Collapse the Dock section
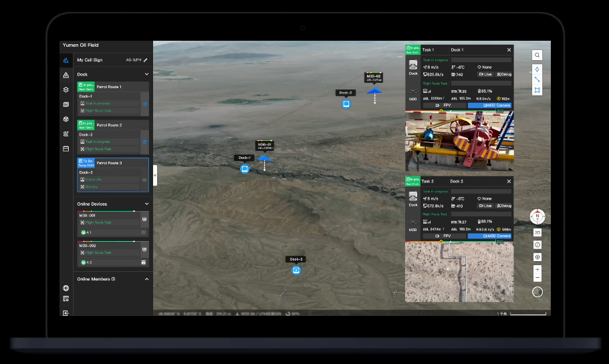The width and height of the screenshot is (609, 364). tap(146, 74)
